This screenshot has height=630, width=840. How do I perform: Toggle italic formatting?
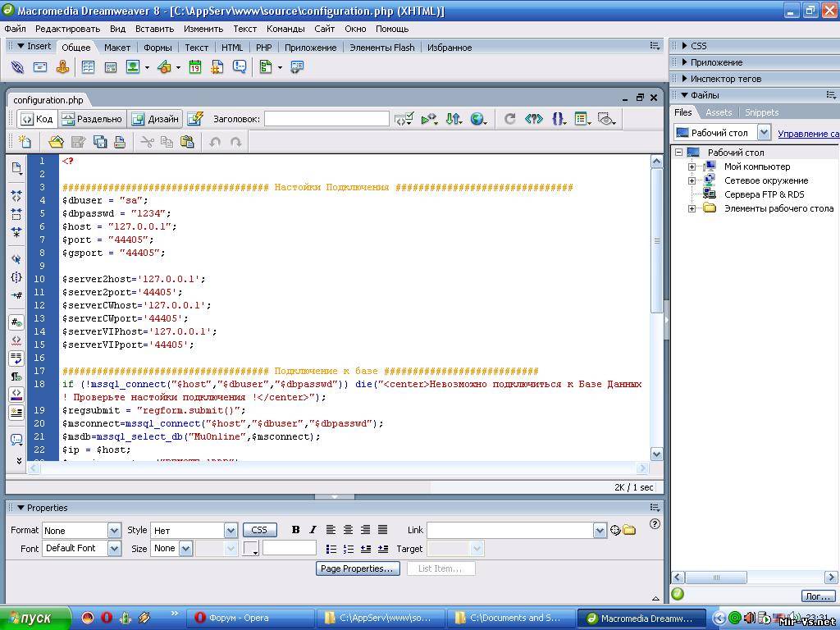click(313, 530)
